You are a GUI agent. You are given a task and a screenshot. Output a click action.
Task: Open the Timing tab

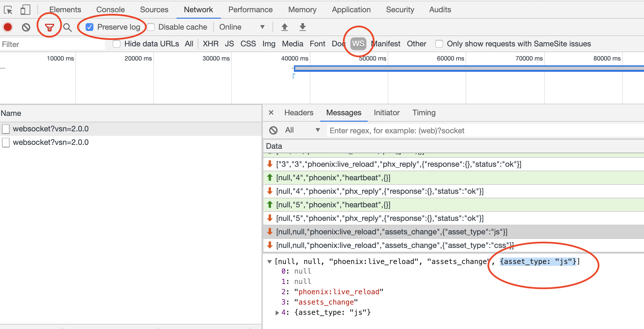click(x=424, y=113)
